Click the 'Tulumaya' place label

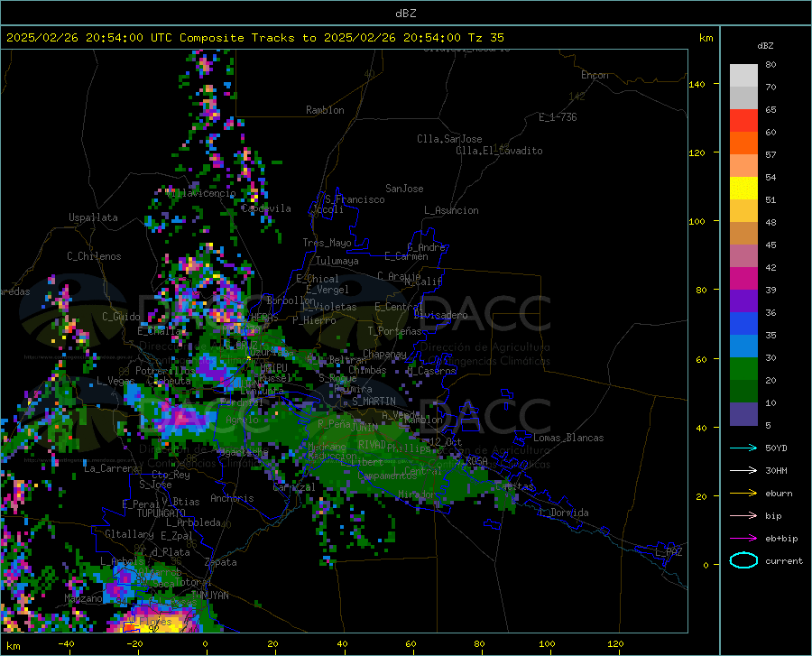pyautogui.click(x=337, y=261)
